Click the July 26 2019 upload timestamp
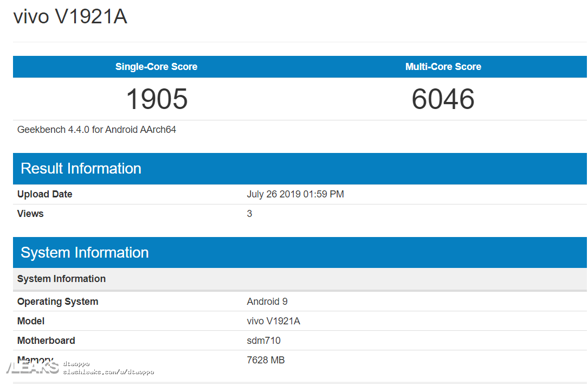Image resolution: width=588 pixels, height=384 pixels. 295,194
